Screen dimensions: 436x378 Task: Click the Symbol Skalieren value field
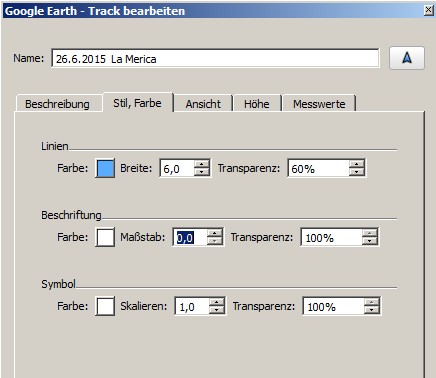pos(192,306)
